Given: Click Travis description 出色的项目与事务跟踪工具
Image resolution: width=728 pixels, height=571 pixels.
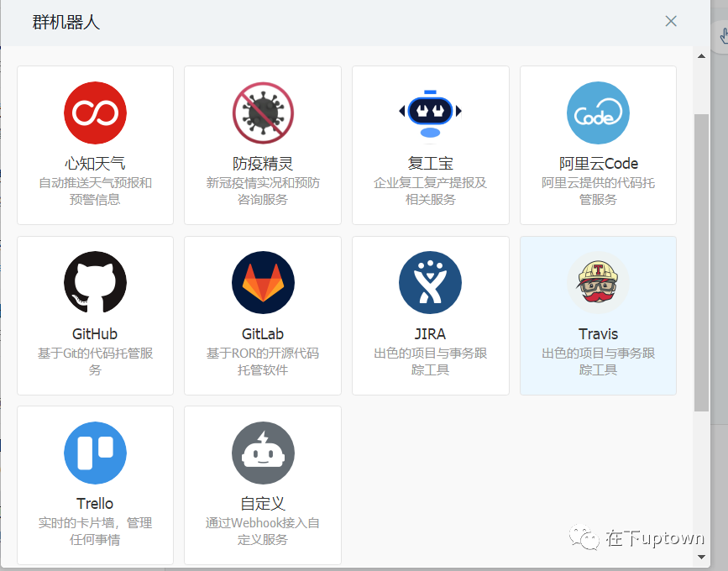Looking at the screenshot, I should [x=598, y=361].
